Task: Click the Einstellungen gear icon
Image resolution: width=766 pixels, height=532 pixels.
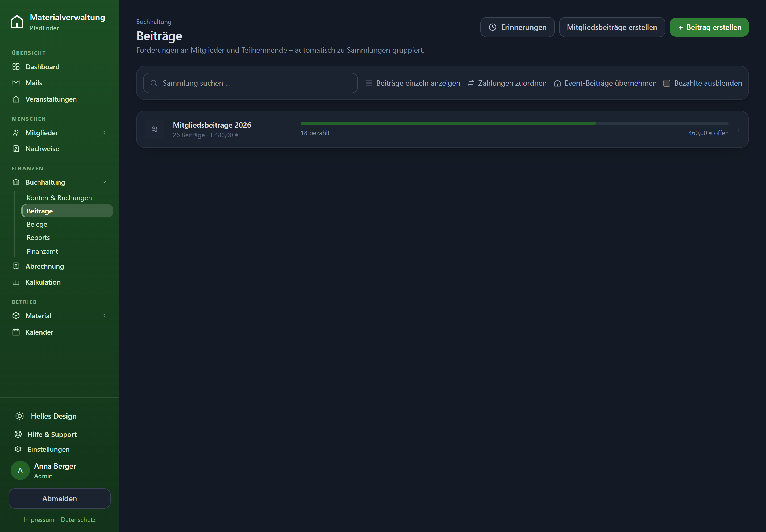Action: pos(18,449)
